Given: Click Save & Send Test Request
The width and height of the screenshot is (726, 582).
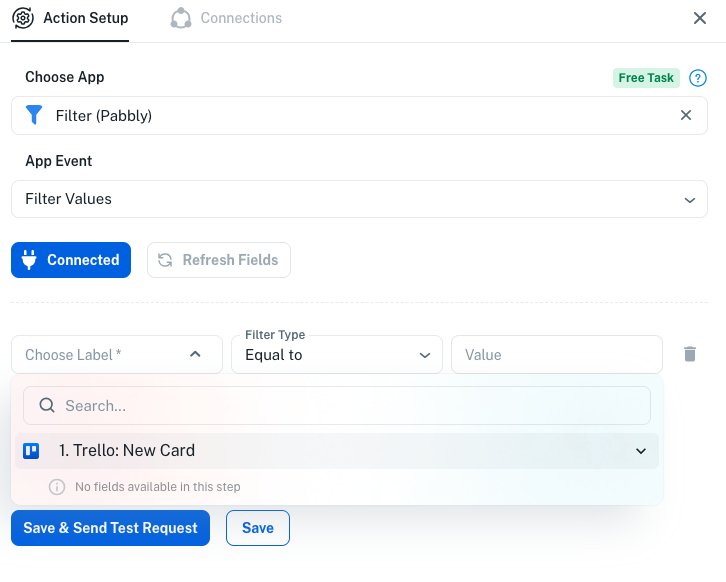Looking at the screenshot, I should 110,528.
